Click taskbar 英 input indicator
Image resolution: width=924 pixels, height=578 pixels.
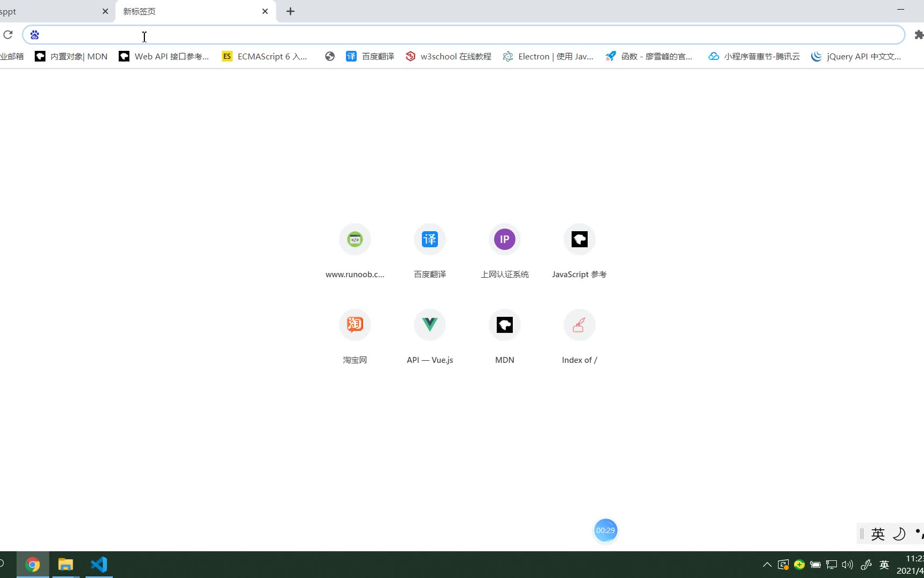[x=884, y=565]
